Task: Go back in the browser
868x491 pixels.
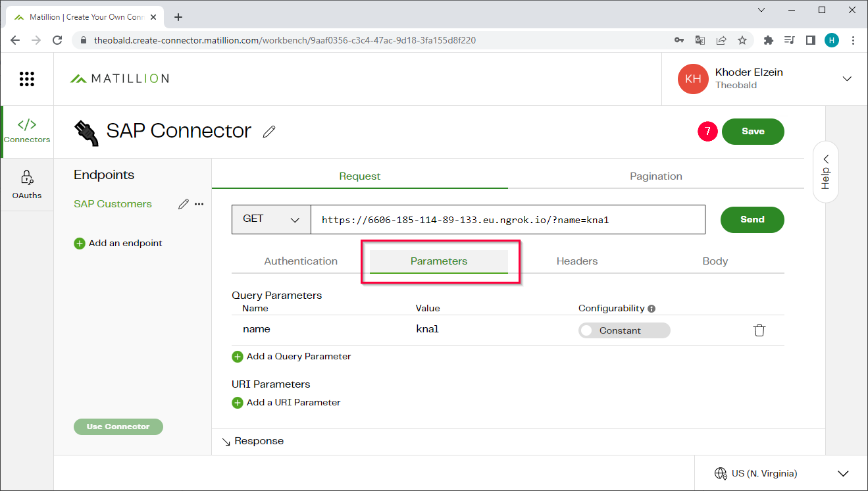Action: point(16,40)
